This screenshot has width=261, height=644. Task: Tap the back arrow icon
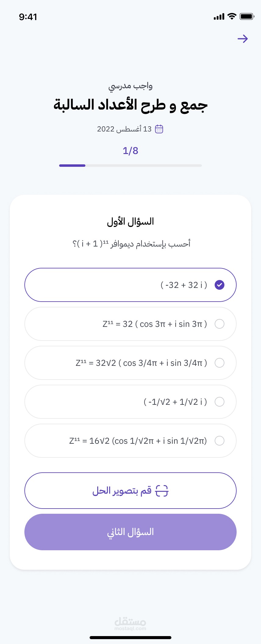(243, 39)
